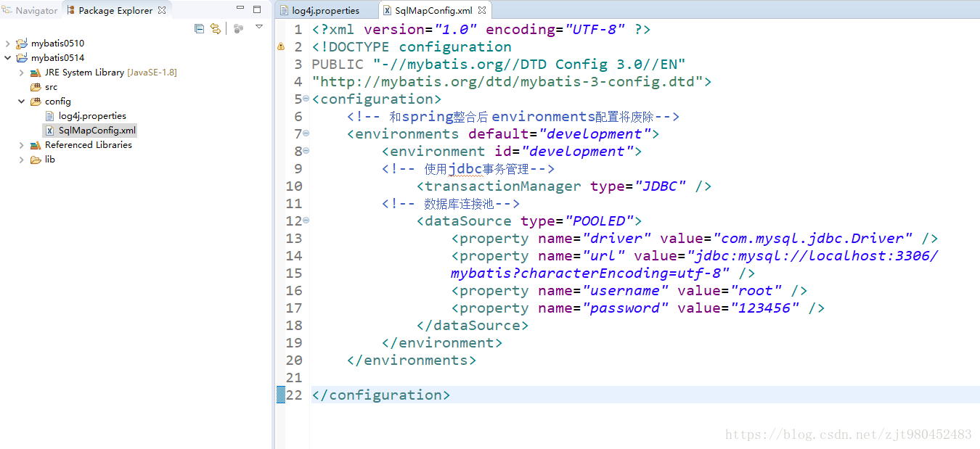Click the greyed Focus on Active Task icon
This screenshot has width=980, height=449.
(238, 28)
